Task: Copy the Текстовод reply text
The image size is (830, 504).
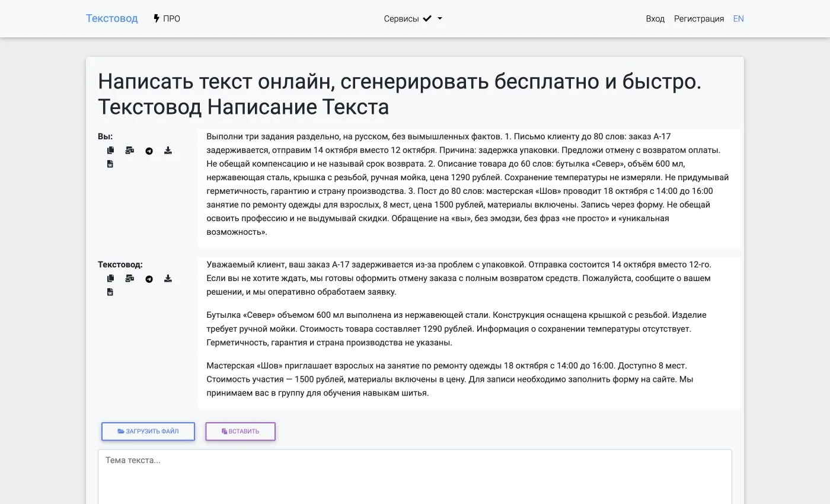Action: (x=110, y=279)
